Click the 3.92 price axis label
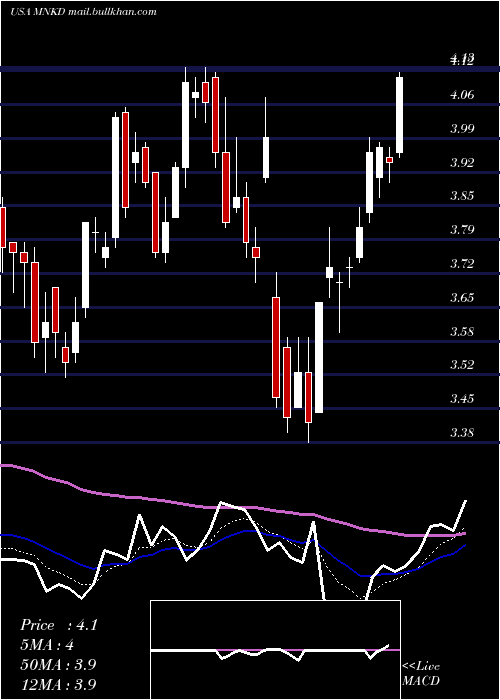500x700 pixels. (462, 162)
